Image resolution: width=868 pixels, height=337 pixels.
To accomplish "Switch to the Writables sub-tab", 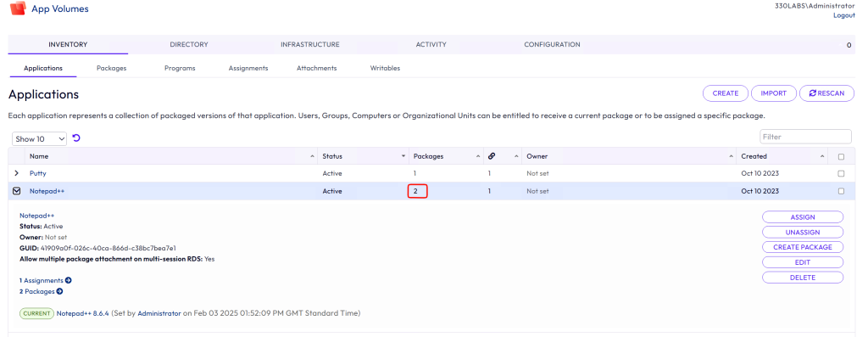I will (386, 68).
